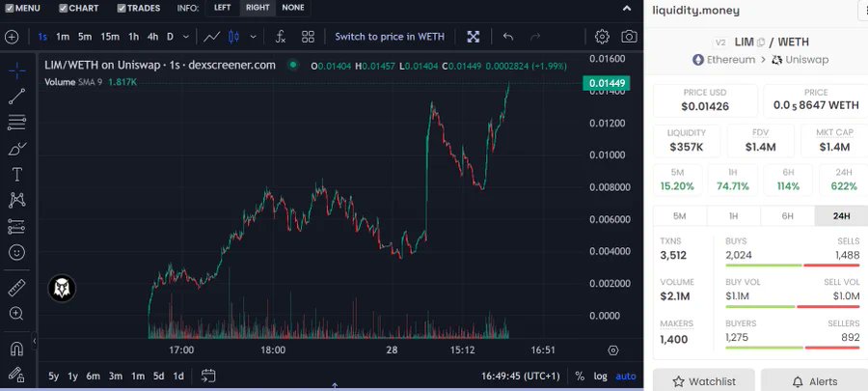Select the 5d date range
The width and height of the screenshot is (868, 391).
click(x=159, y=377)
